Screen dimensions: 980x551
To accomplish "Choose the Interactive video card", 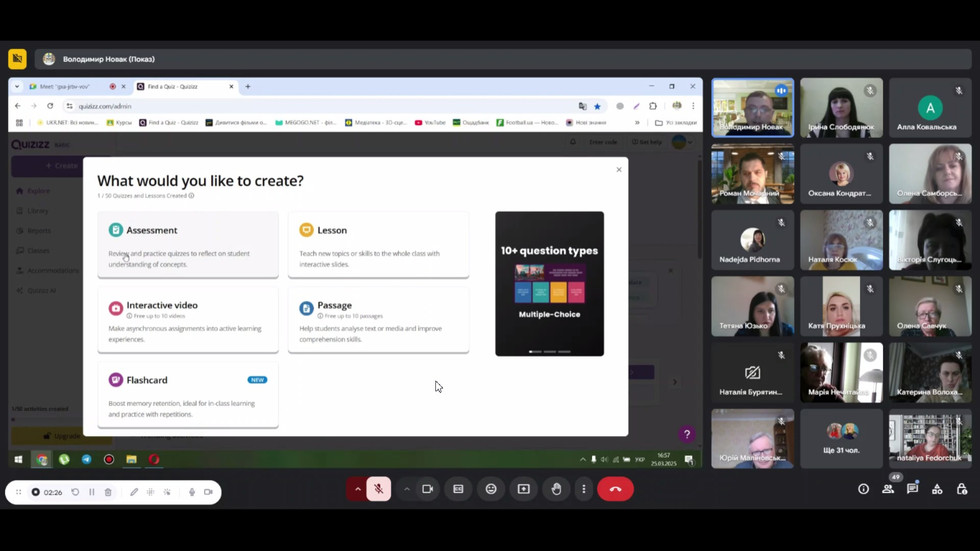I will click(188, 320).
